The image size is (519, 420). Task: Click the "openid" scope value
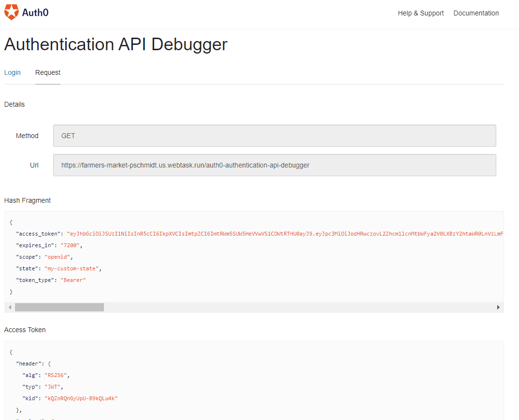[x=57, y=257]
